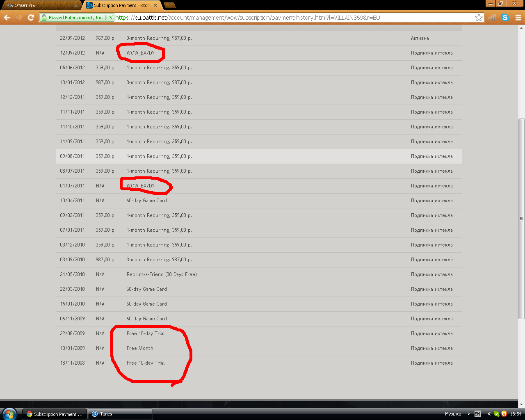Click the Free Month entry
The image size is (525, 420).
click(140, 348)
